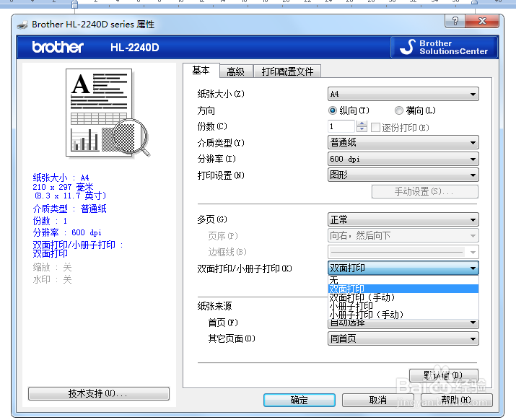Click the brother logo in header
The image size is (516, 420).
coord(58,48)
